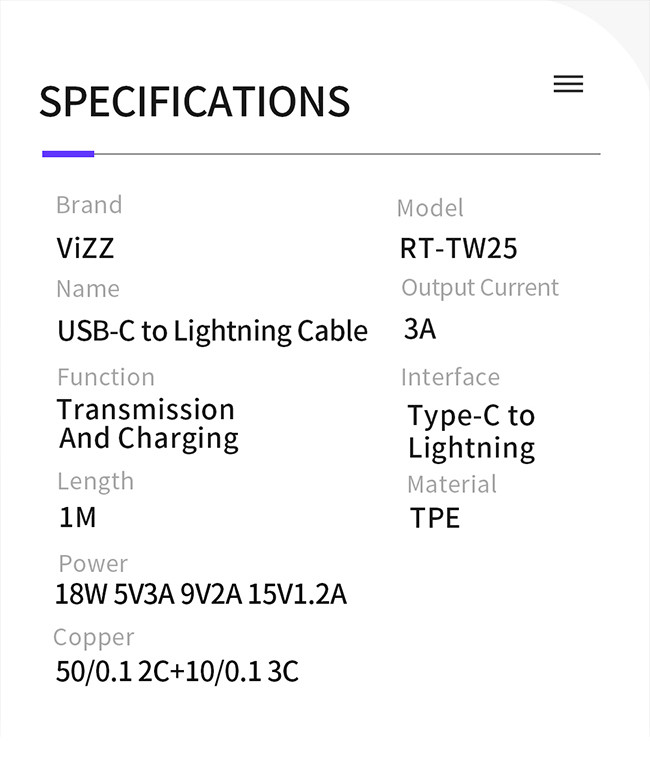Select the Output Current label
Screen dimensions: 650x770
pos(480,288)
